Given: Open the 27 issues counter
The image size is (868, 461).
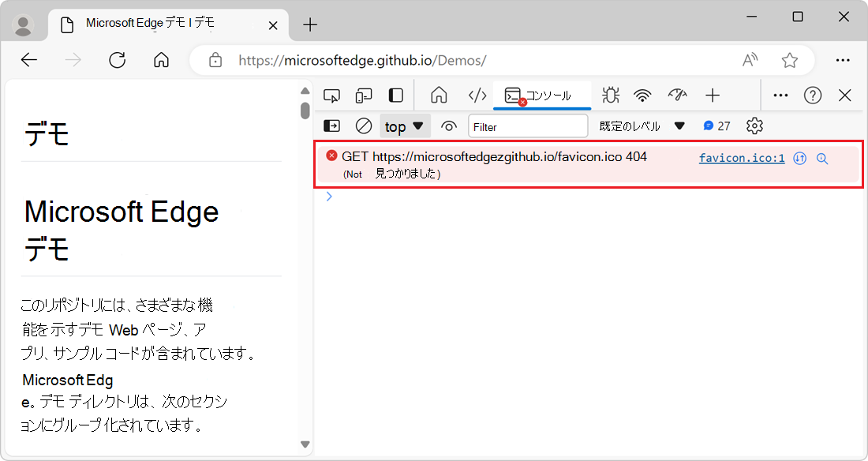Looking at the screenshot, I should 713,125.
